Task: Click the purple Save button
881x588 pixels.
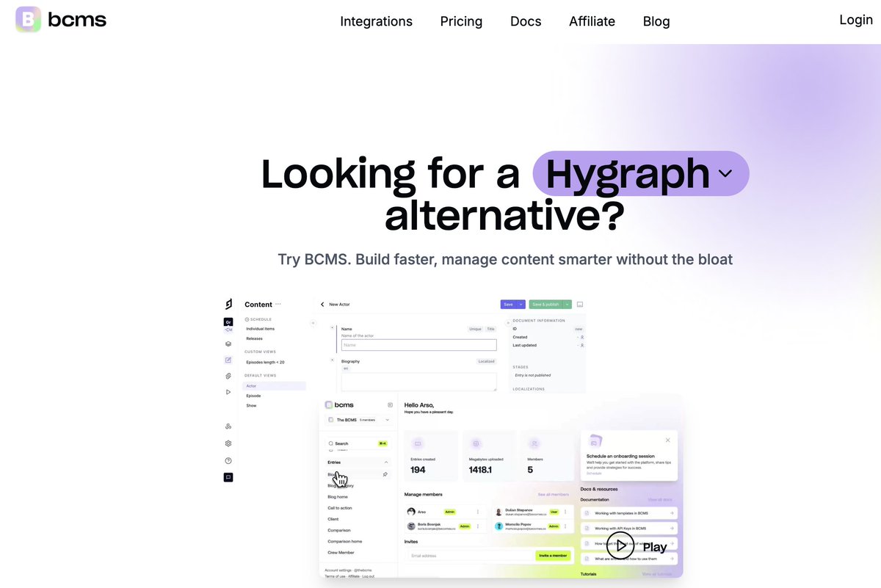Action: (508, 304)
